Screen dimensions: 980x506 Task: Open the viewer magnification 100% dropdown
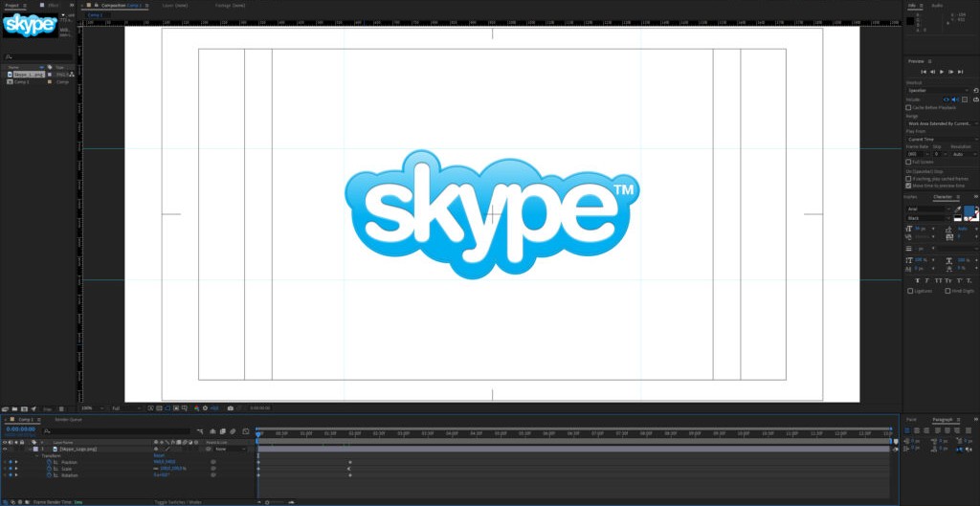pos(92,407)
